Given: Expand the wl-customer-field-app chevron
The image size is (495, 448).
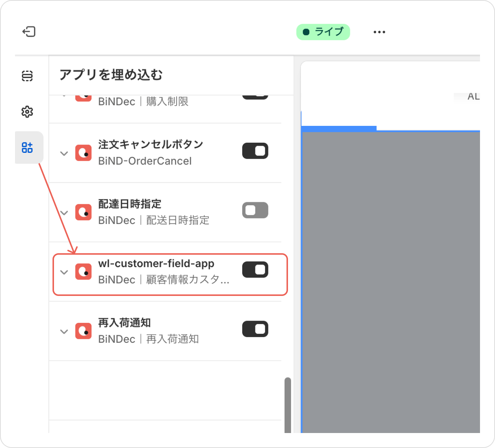Looking at the screenshot, I should coord(64,272).
